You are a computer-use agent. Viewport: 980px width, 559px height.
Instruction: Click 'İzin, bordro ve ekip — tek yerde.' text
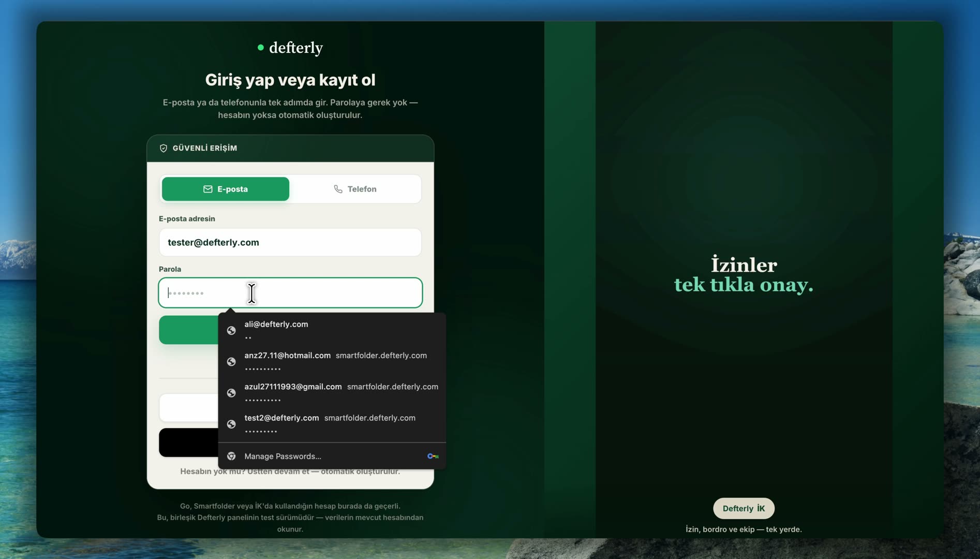(x=744, y=529)
